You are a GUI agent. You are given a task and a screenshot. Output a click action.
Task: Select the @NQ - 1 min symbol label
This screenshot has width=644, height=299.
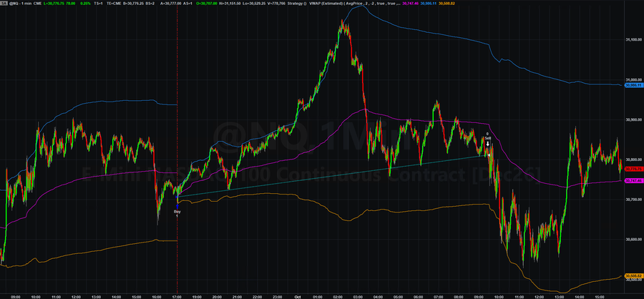click(x=21, y=4)
